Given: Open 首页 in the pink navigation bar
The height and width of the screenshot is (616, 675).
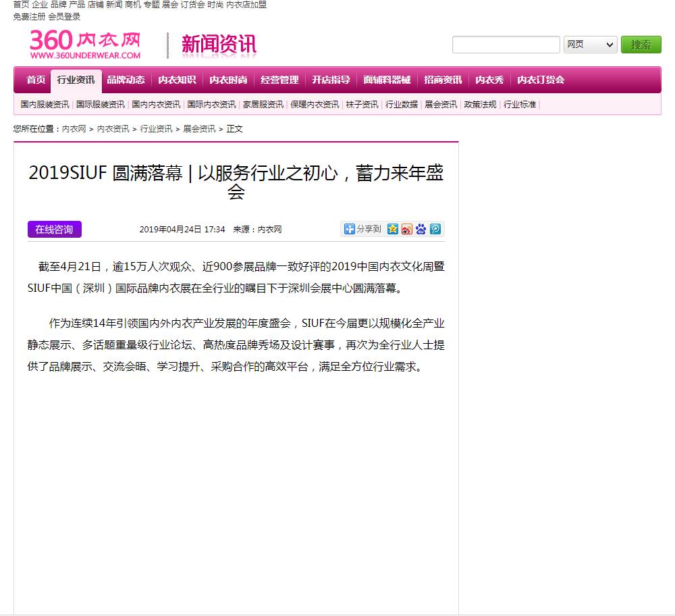Looking at the screenshot, I should [36, 80].
